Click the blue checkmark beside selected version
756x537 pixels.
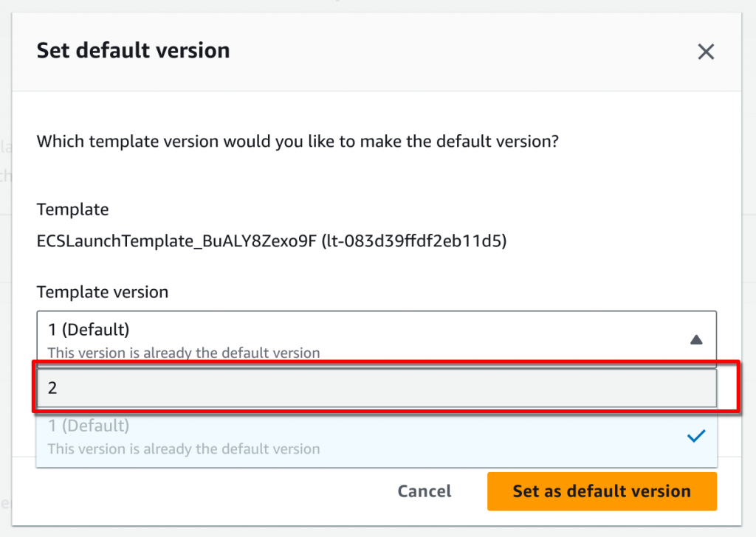(x=695, y=436)
